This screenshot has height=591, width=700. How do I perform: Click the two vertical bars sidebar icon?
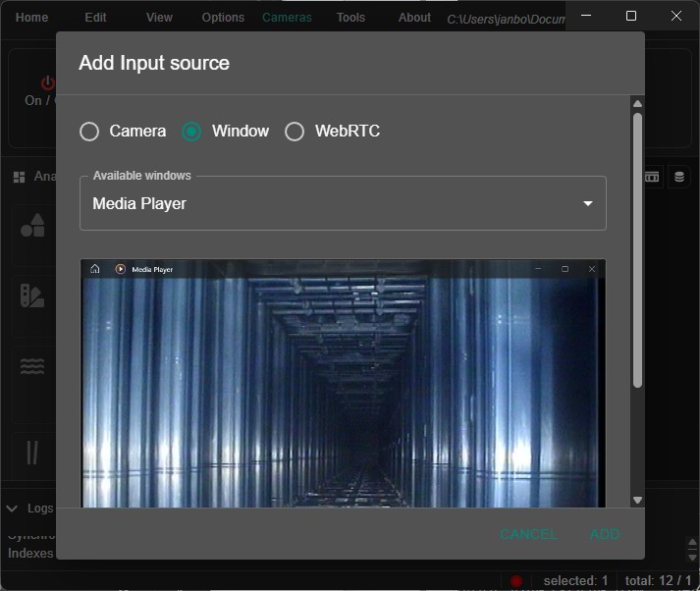[x=32, y=453]
